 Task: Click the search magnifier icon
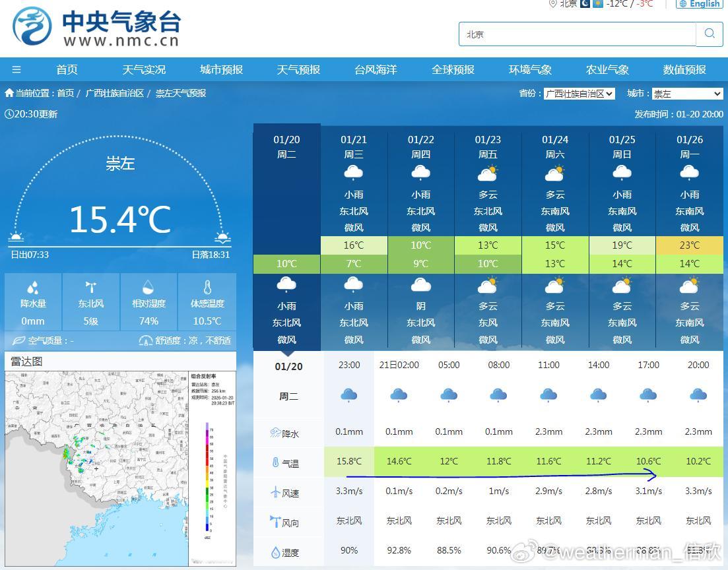[710, 34]
